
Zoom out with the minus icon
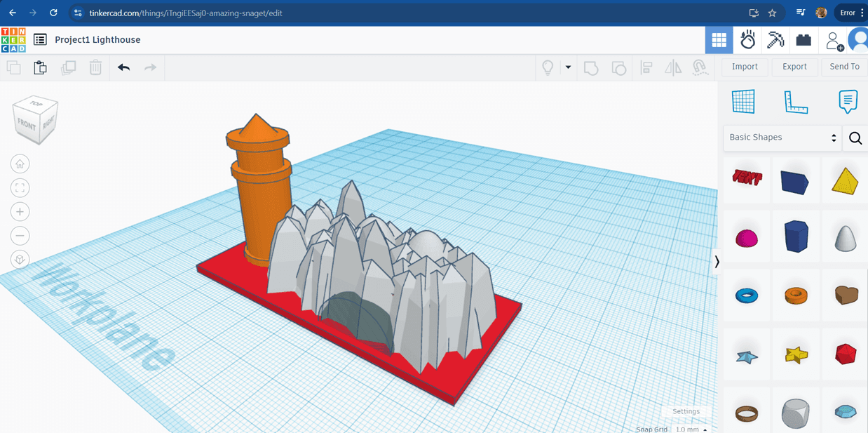(20, 236)
